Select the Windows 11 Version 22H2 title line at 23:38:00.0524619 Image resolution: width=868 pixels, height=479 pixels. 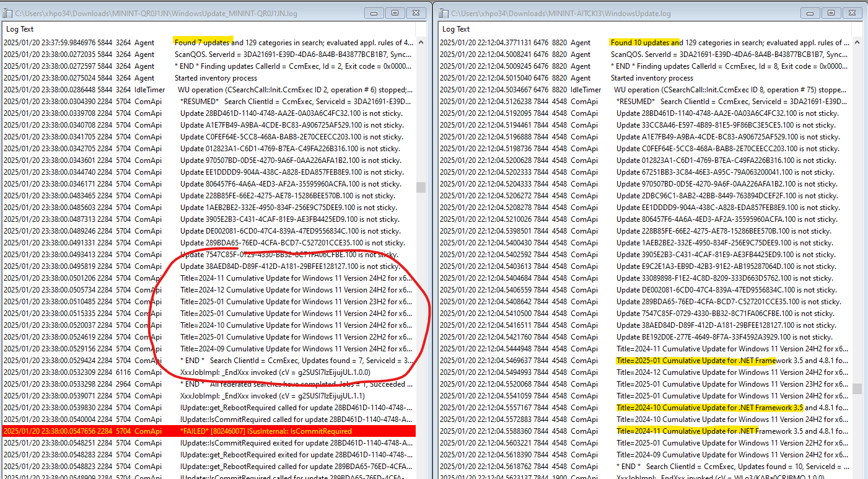[x=209, y=337]
